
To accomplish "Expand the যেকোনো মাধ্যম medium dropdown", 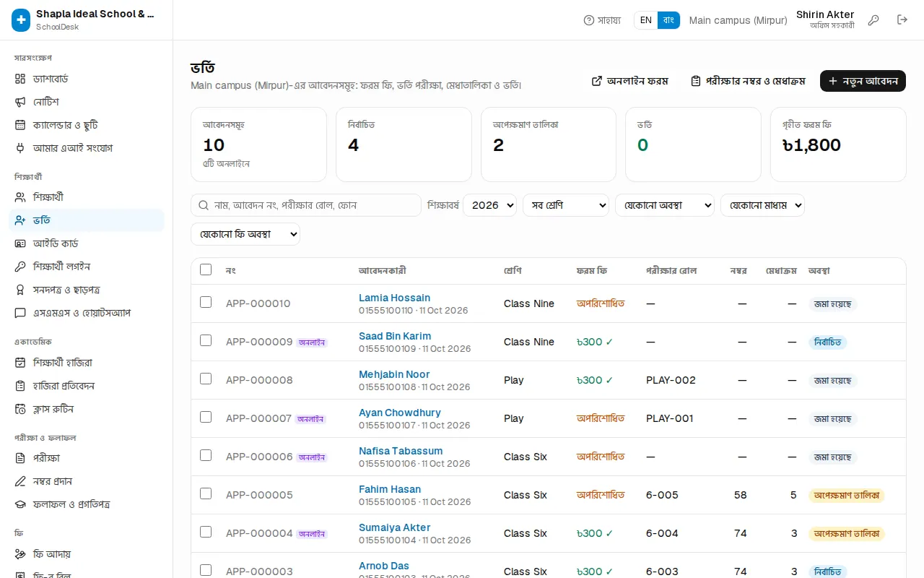I will click(762, 205).
